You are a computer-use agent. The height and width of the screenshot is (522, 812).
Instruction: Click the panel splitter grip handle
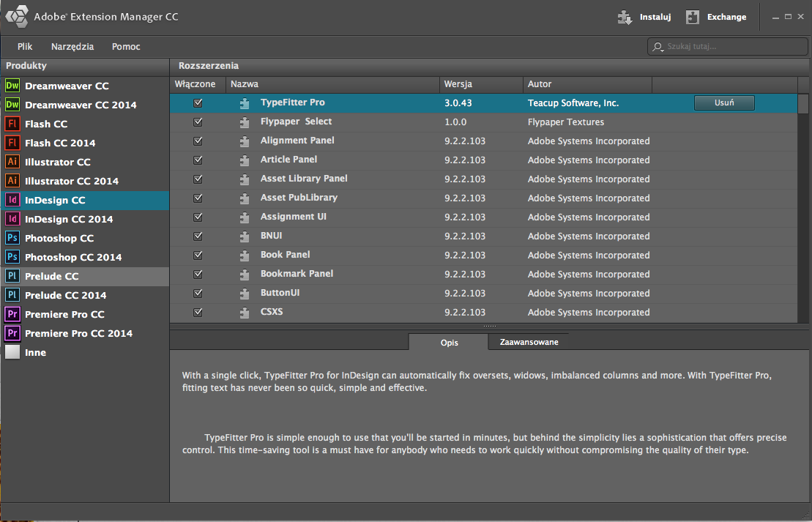point(489,327)
